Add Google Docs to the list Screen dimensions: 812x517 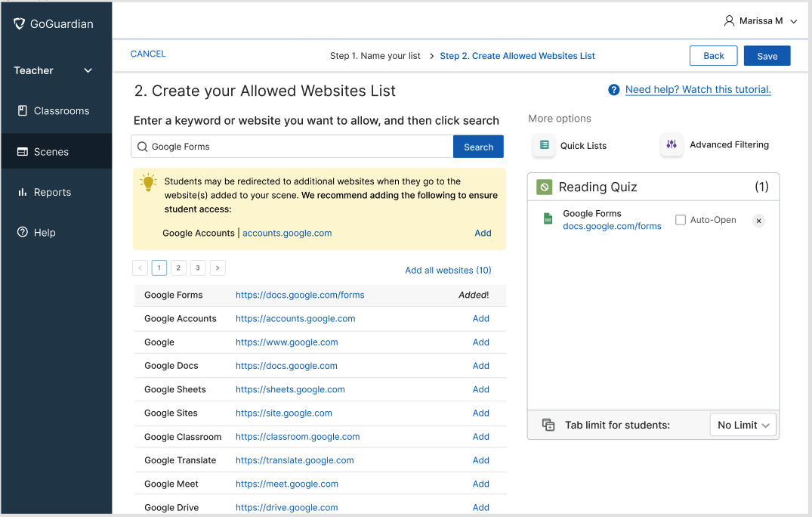coord(480,366)
